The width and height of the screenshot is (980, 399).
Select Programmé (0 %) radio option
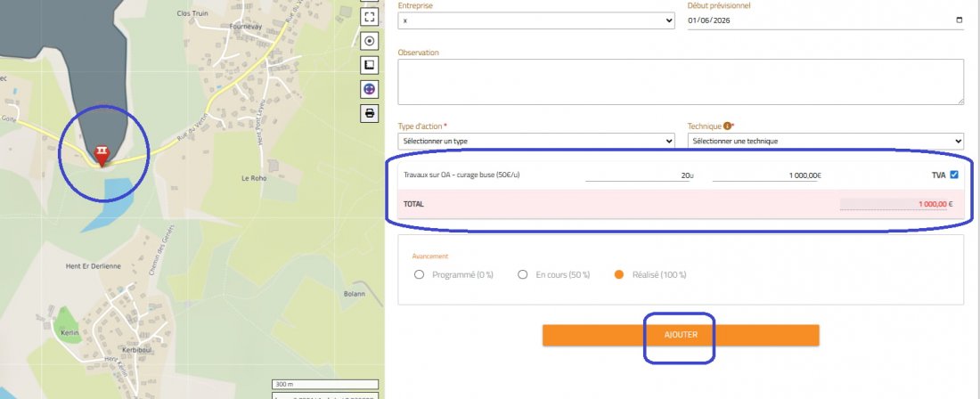(x=420, y=275)
